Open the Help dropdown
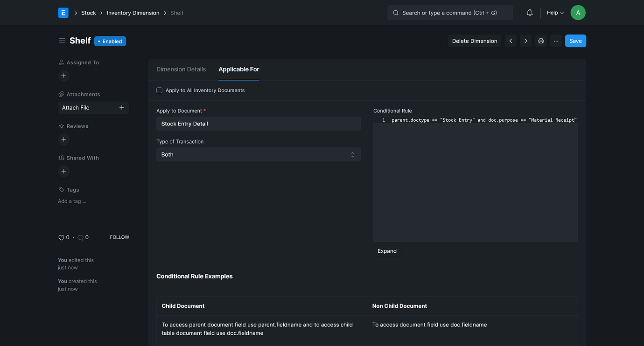This screenshot has height=346, width=644. pos(554,13)
